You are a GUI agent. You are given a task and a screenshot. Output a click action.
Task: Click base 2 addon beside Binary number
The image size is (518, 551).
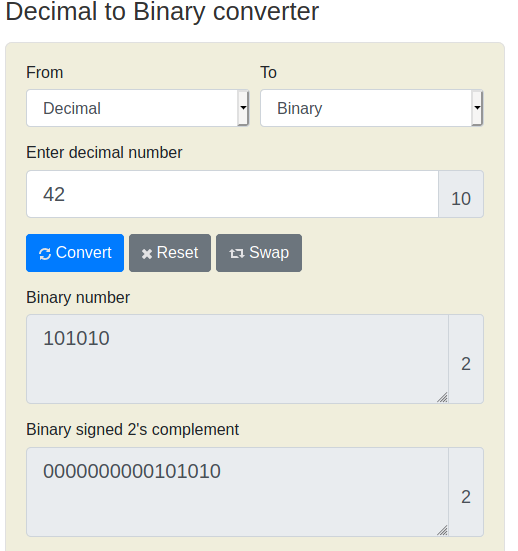point(466,359)
